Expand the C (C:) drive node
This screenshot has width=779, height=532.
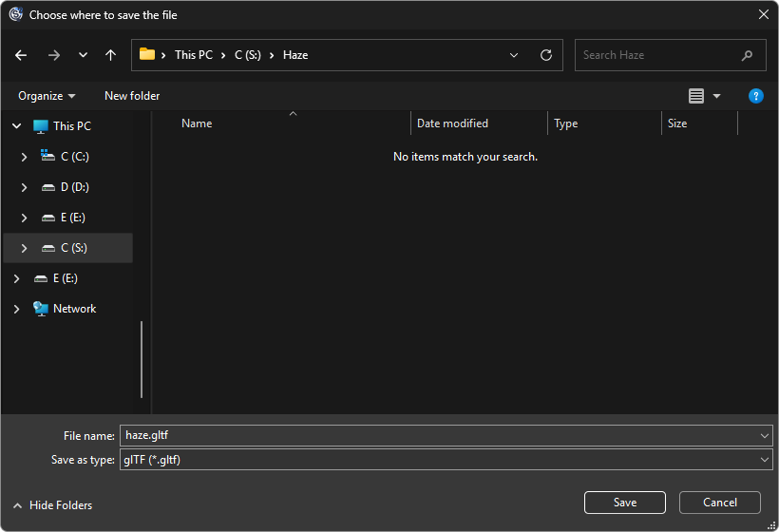point(24,157)
